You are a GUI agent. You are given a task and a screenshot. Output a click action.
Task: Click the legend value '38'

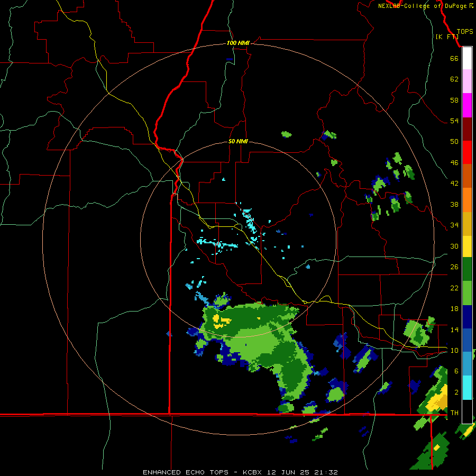(x=454, y=204)
